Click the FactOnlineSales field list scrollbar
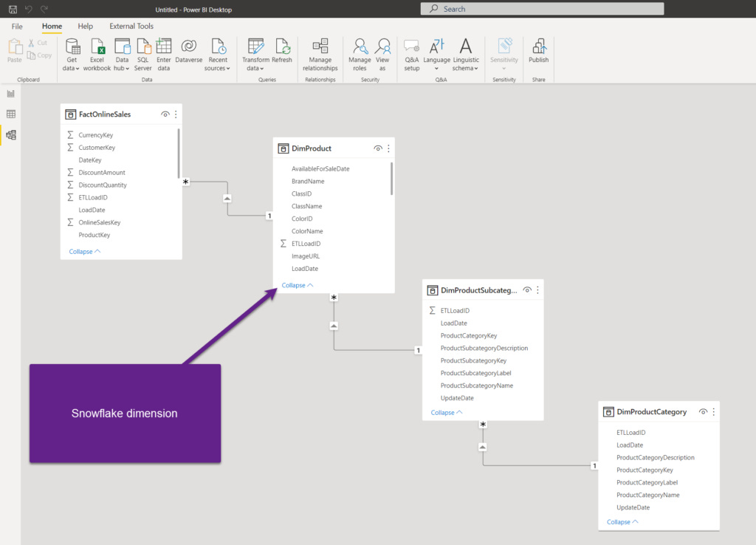Viewport: 756px width, 545px height. pos(179,154)
